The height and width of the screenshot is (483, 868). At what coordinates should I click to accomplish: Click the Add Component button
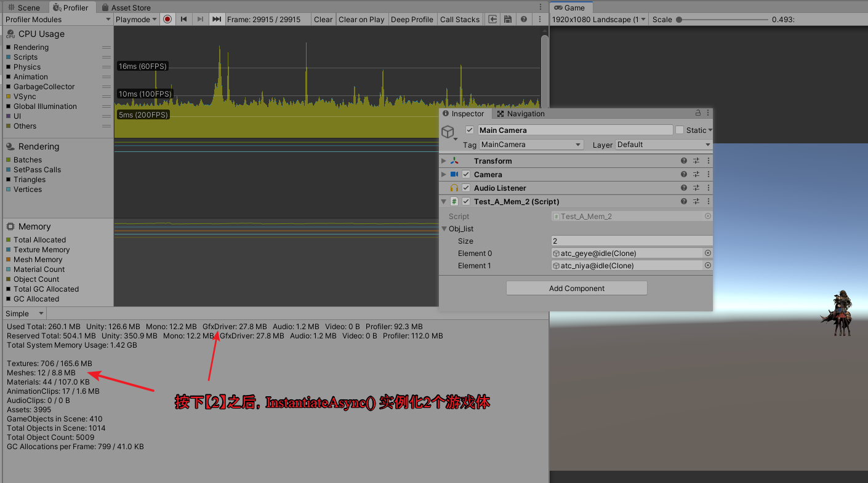click(x=576, y=288)
